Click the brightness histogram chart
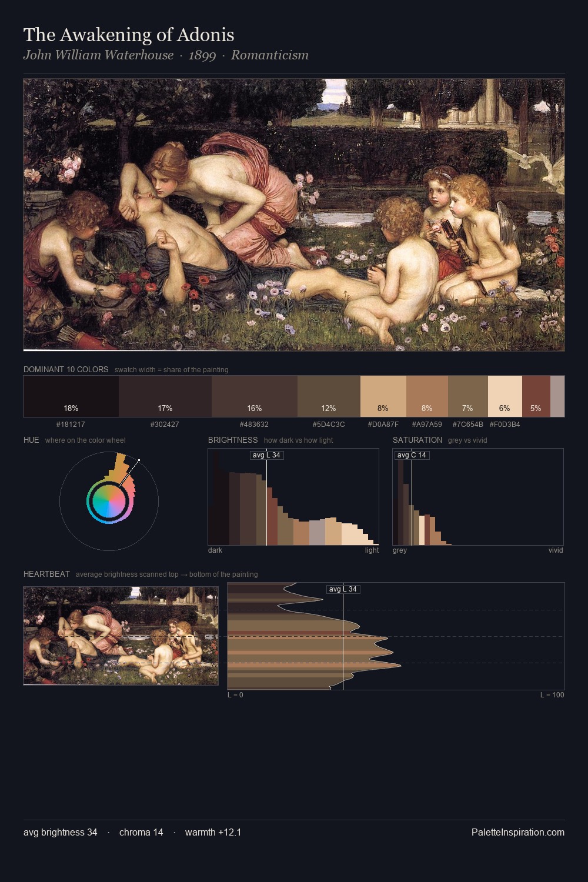 pos(293,497)
